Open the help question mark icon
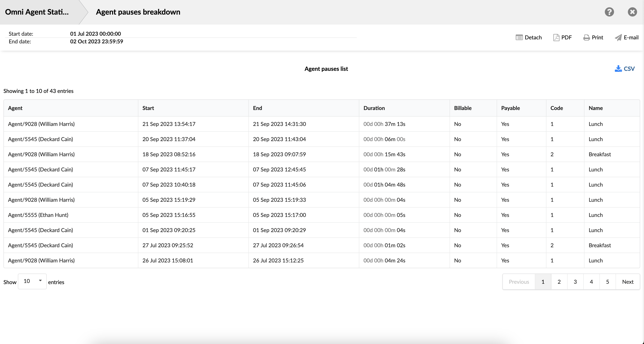 click(x=609, y=12)
